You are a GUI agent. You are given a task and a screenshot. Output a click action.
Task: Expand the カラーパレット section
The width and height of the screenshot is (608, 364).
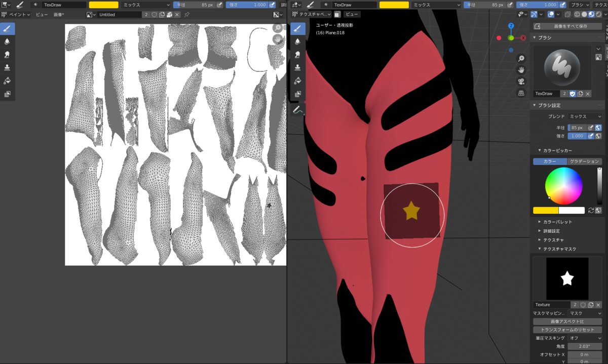(x=557, y=221)
